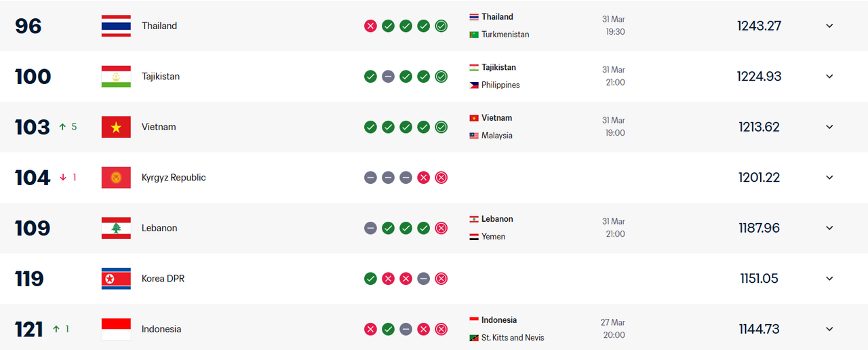Viewport: 868px width, 350px height.
Task: Click Thailand's red loss result icon
Action: (370, 26)
